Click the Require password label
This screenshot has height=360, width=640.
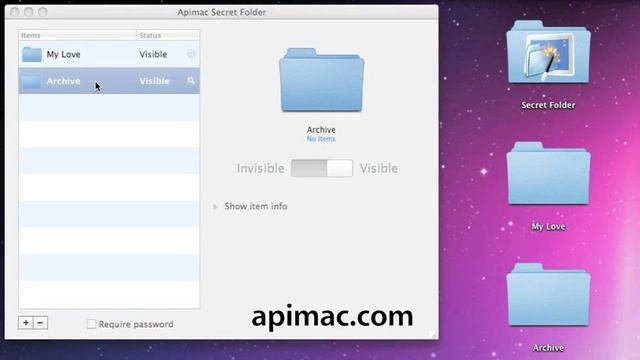[x=136, y=324]
